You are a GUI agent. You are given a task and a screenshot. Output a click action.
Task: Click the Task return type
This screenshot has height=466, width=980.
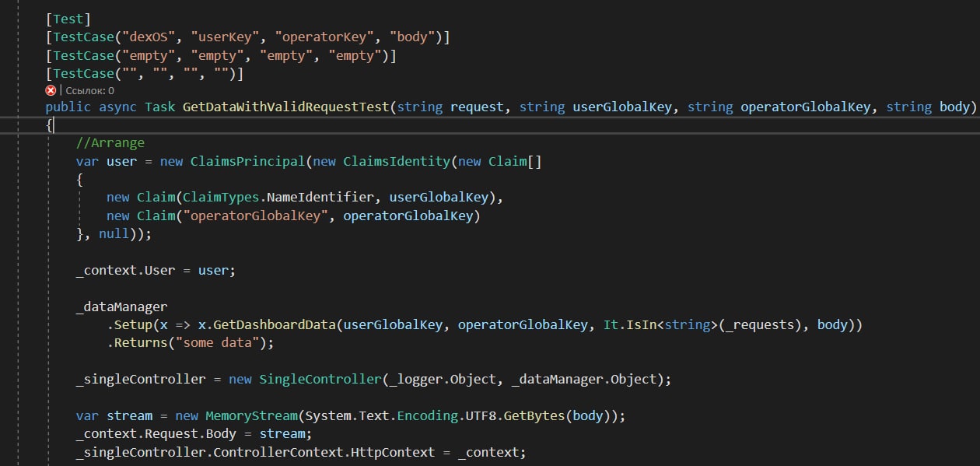click(160, 107)
